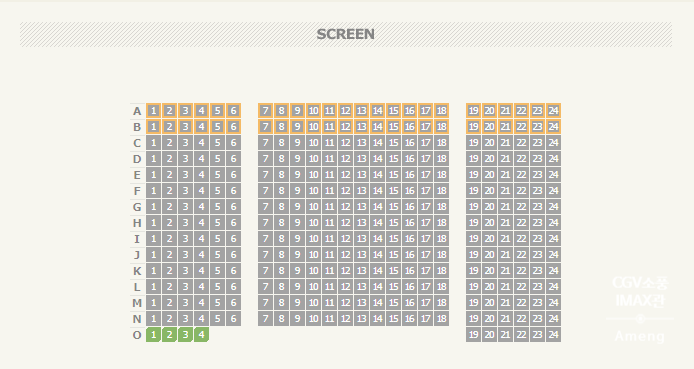Choose seat B6 in the left block
The width and height of the screenshot is (694, 369).
point(233,127)
